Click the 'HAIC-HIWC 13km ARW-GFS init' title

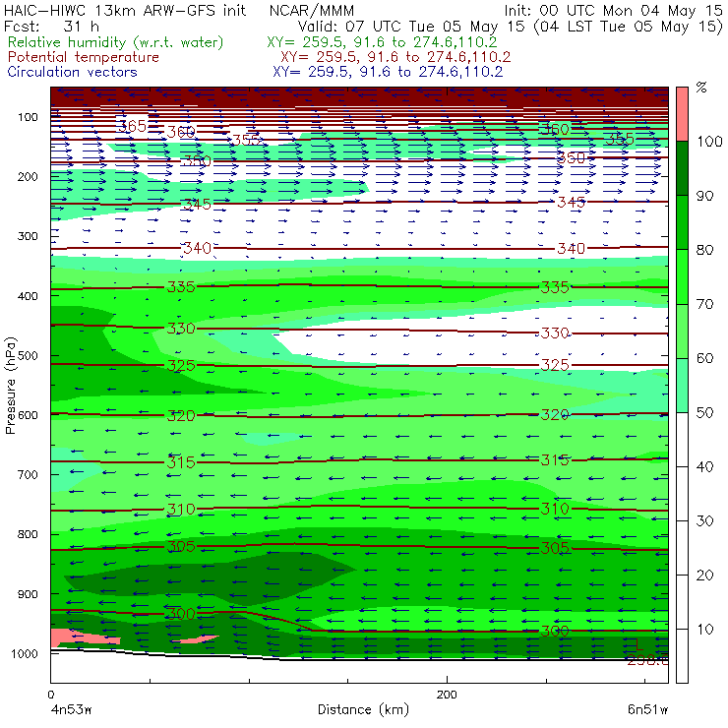[124, 10]
